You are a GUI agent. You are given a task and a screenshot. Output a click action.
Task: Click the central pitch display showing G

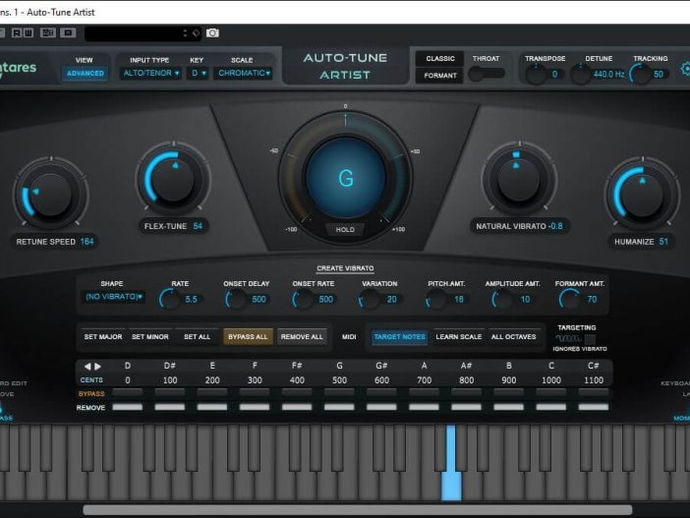pos(345,178)
